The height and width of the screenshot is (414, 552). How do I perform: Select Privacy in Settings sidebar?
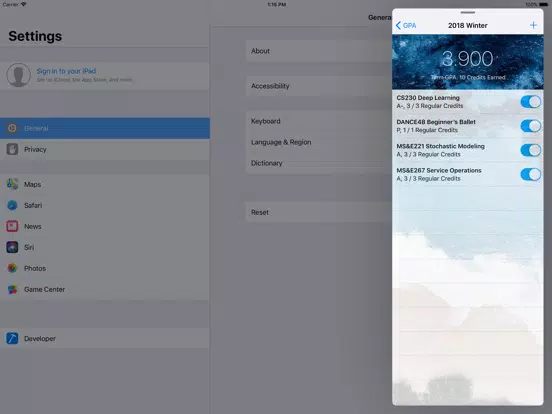[x=105, y=149]
